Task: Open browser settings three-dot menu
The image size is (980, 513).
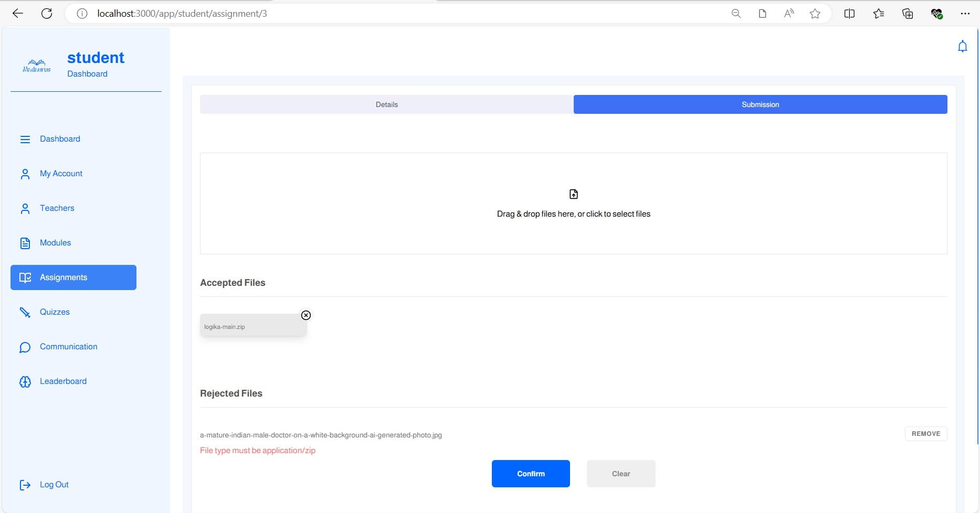Action: 965,14
